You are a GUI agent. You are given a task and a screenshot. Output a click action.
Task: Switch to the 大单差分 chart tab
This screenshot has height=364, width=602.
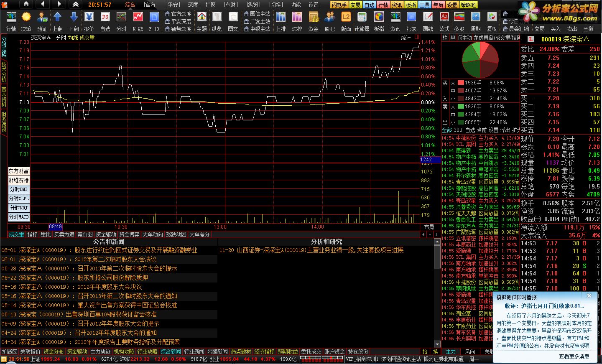pos(199,234)
